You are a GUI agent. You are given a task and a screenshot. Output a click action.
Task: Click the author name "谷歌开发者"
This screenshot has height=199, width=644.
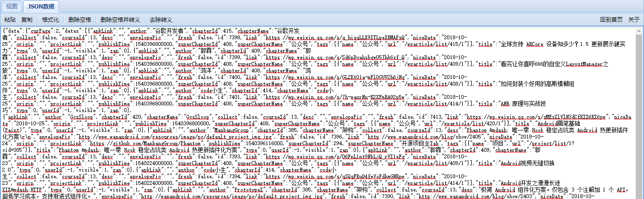click(170, 30)
